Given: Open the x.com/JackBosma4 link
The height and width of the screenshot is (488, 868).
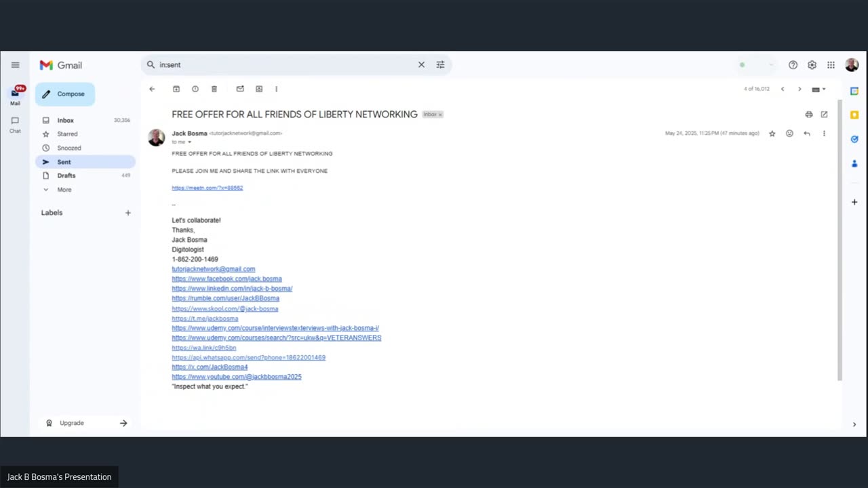Looking at the screenshot, I should pos(210,367).
